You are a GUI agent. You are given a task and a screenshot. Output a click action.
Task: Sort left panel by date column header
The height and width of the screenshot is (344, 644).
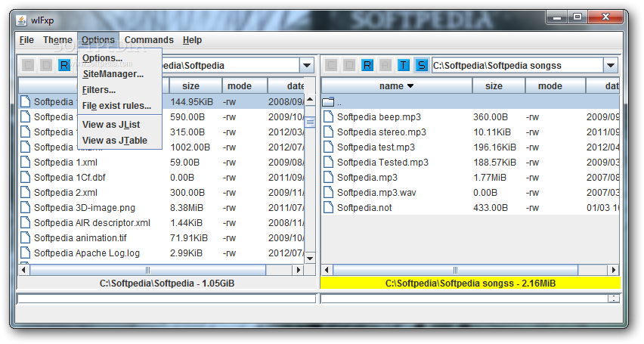tap(286, 86)
